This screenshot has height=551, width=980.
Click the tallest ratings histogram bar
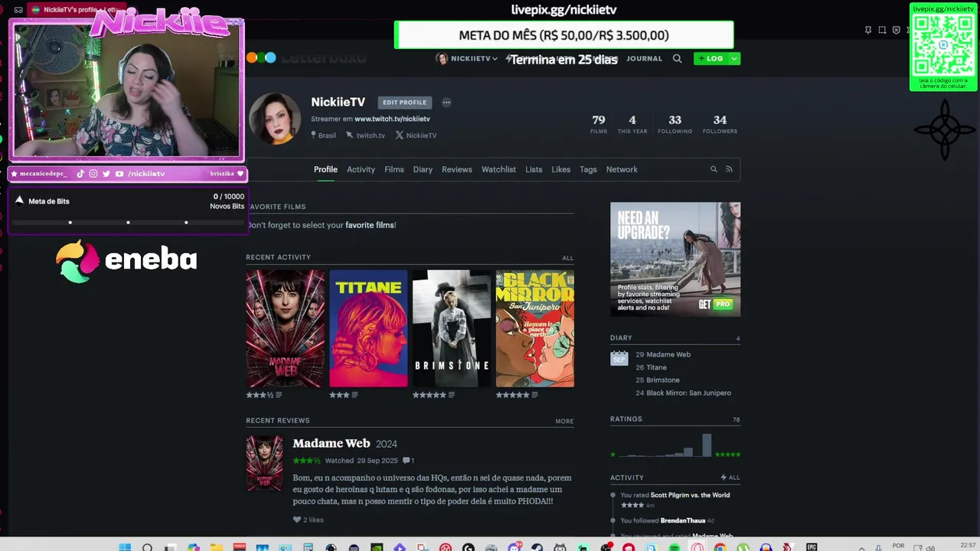point(707,445)
